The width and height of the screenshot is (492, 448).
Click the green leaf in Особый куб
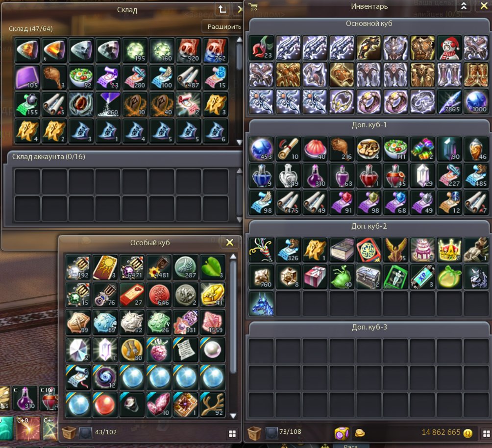pyautogui.click(x=212, y=267)
